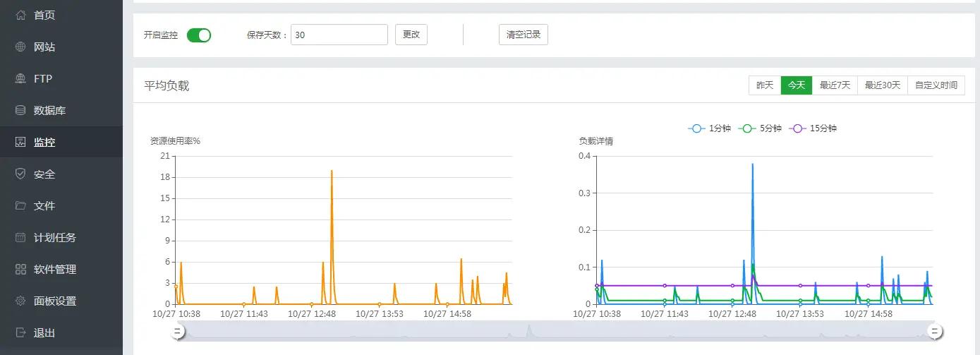Click the gear icon for 面板设置
This screenshot has width=980, height=355.
click(x=20, y=301)
